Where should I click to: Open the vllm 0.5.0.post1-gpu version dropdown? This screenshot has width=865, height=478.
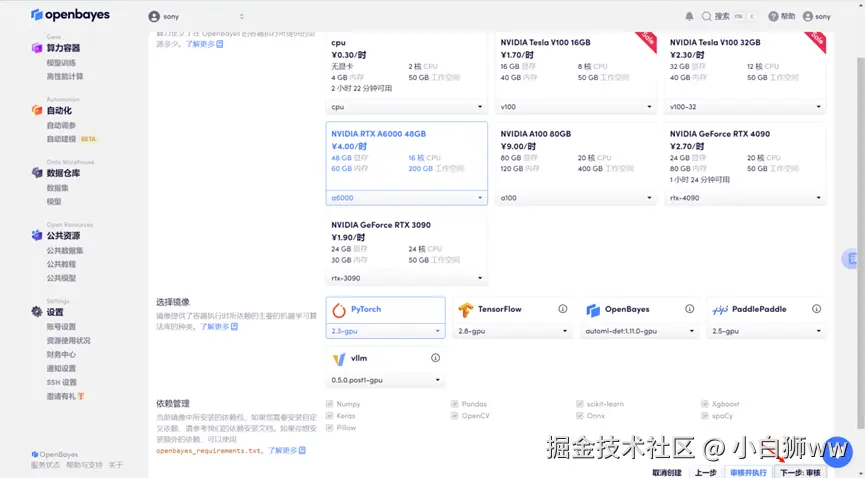point(386,380)
